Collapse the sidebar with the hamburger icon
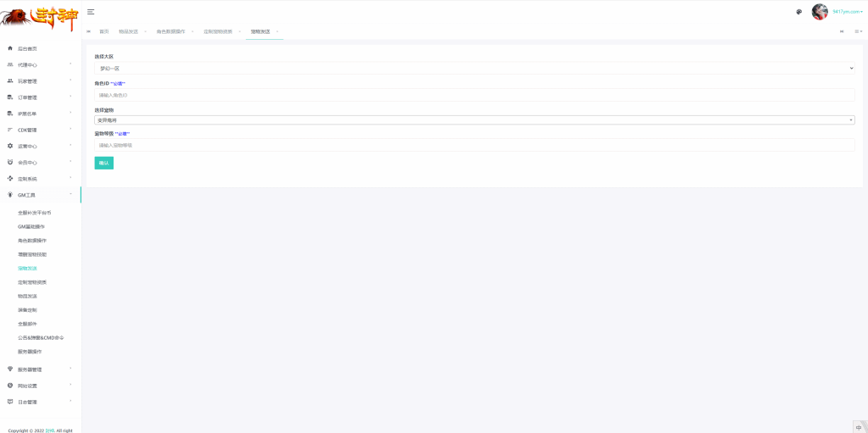868x433 pixels. tap(91, 11)
